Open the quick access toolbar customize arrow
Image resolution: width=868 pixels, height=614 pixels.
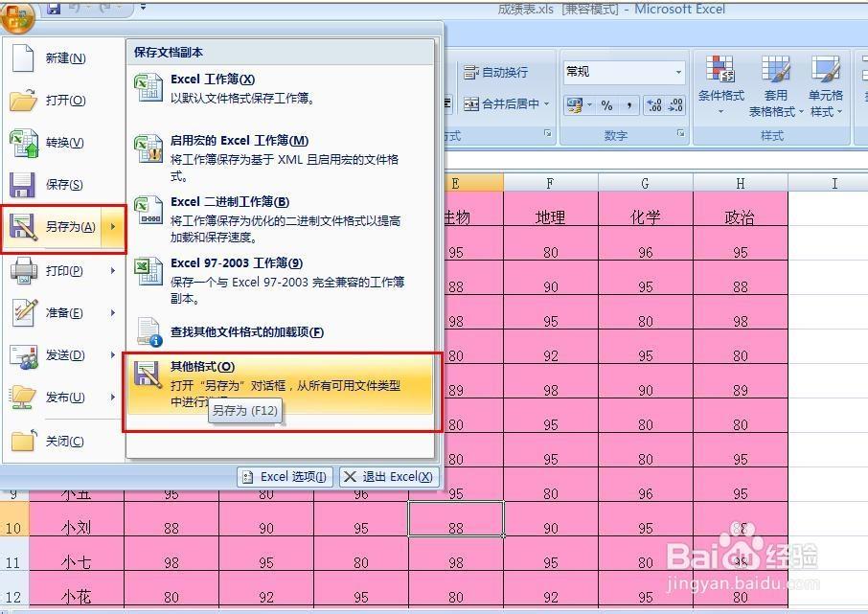coord(144,8)
